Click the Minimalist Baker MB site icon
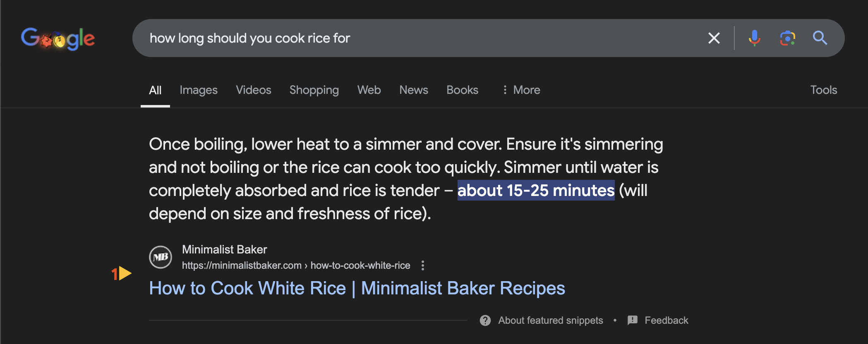The width and height of the screenshot is (868, 344). tap(161, 257)
